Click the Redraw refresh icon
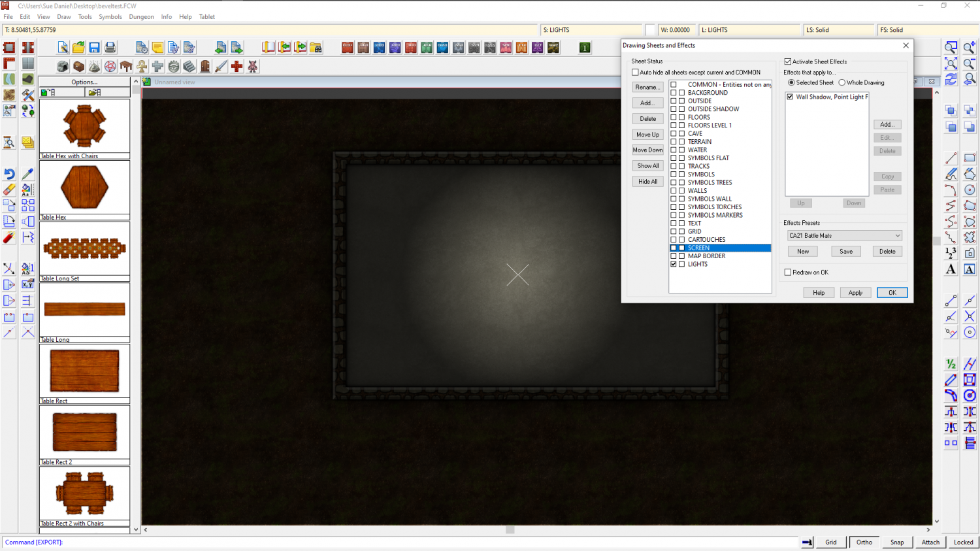The height and width of the screenshot is (551, 980). (951, 79)
